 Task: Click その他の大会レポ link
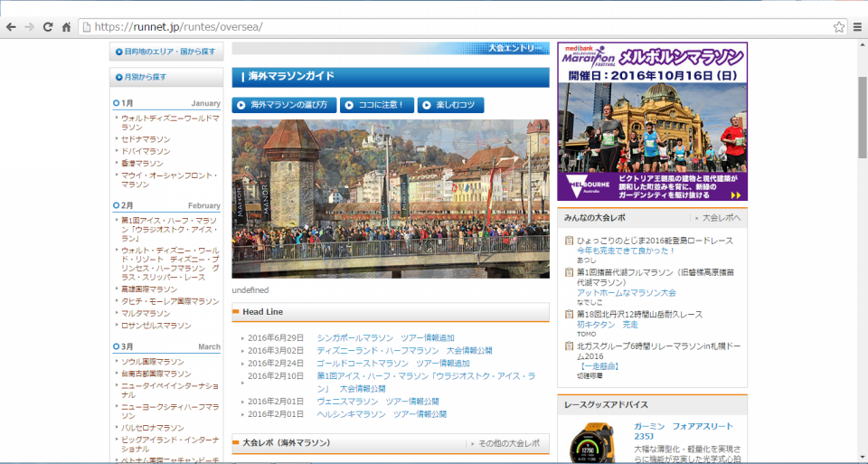coord(509,443)
